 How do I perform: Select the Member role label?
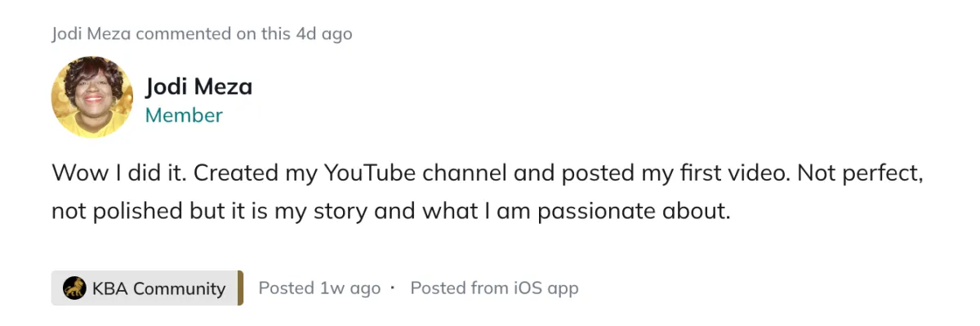184,115
